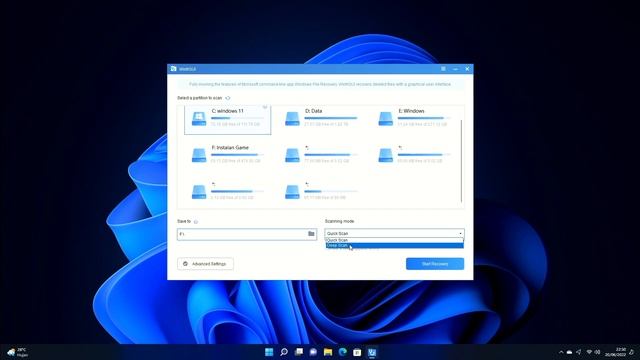Select the C: windows 11 drive icon

point(199,118)
